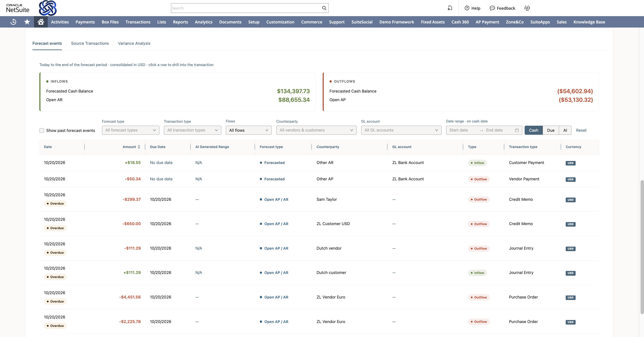Select the Cash date toggle
Image resolution: width=644 pixels, height=337 pixels.
click(533, 130)
